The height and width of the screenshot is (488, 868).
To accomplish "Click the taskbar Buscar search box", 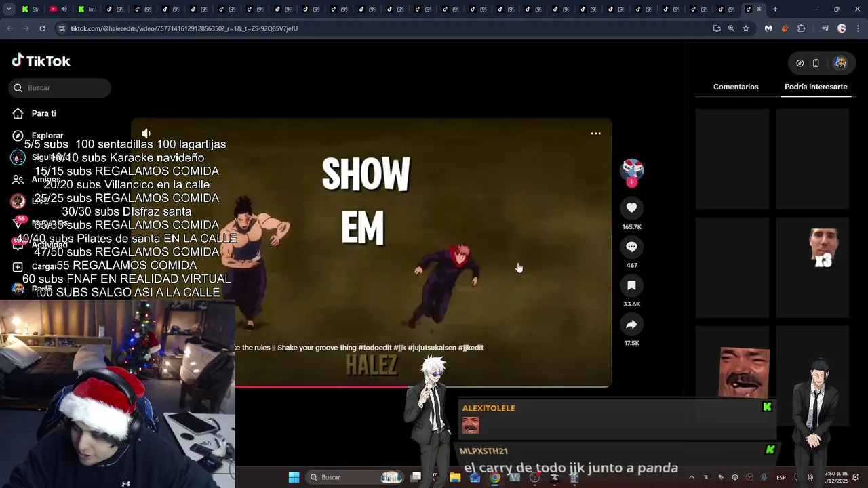I will 355,477.
